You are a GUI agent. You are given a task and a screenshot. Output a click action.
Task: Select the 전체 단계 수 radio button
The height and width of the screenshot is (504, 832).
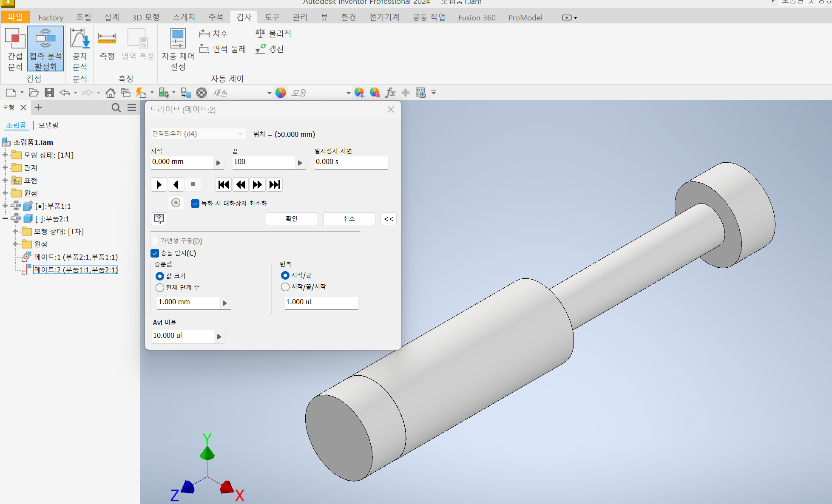tap(159, 287)
